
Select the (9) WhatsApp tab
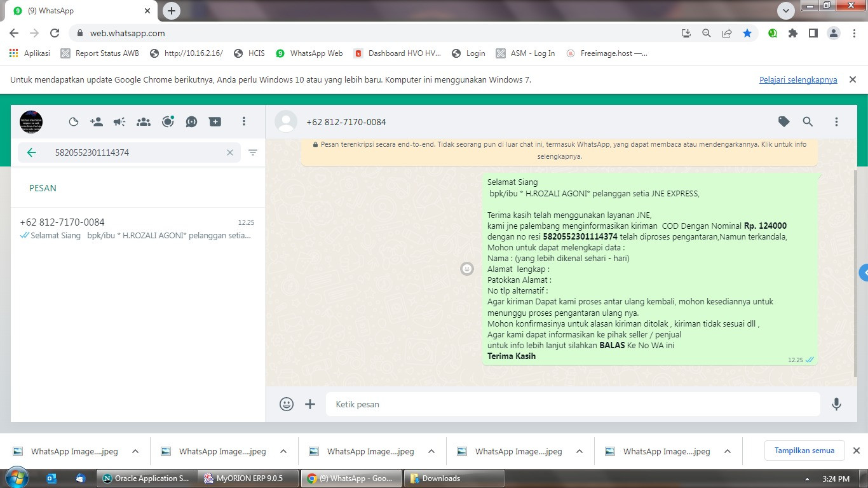point(81,11)
